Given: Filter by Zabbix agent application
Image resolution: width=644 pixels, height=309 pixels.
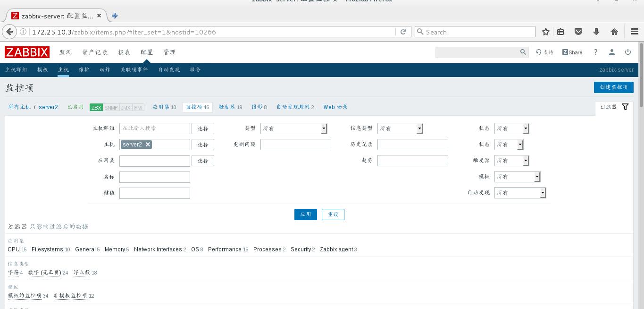Looking at the screenshot, I should coord(336,249).
